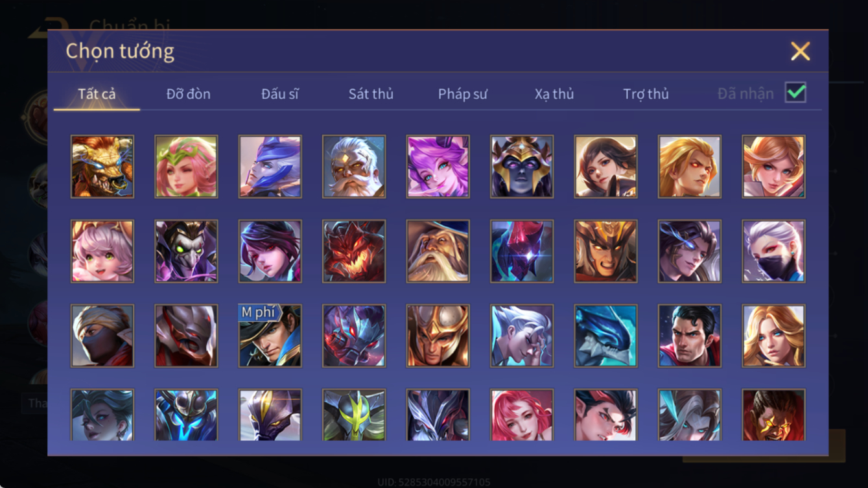Select the golden-helmeted knight hero portrait
This screenshot has height=488, width=868.
click(x=438, y=336)
